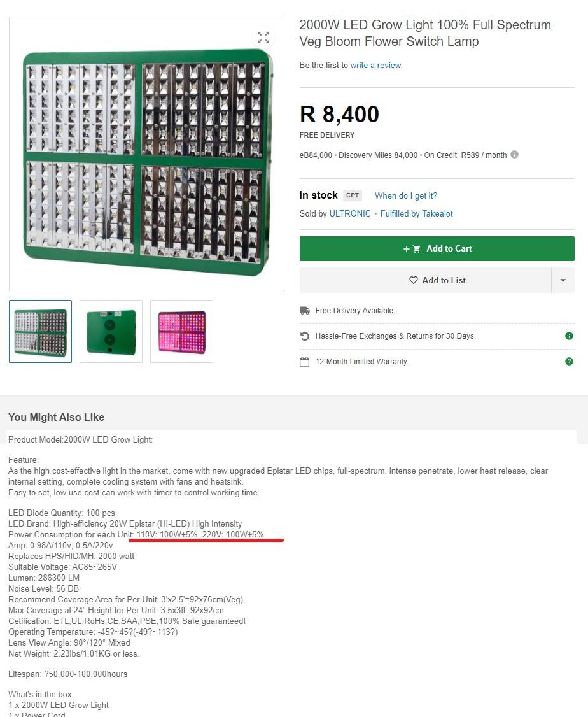
Task: Click Fulfilled by Takealot link
Action: tap(416, 213)
